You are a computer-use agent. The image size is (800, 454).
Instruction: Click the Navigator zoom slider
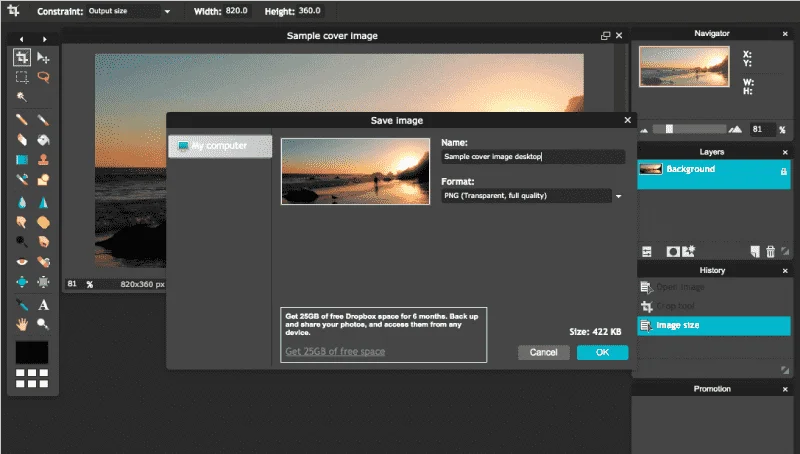coord(670,128)
